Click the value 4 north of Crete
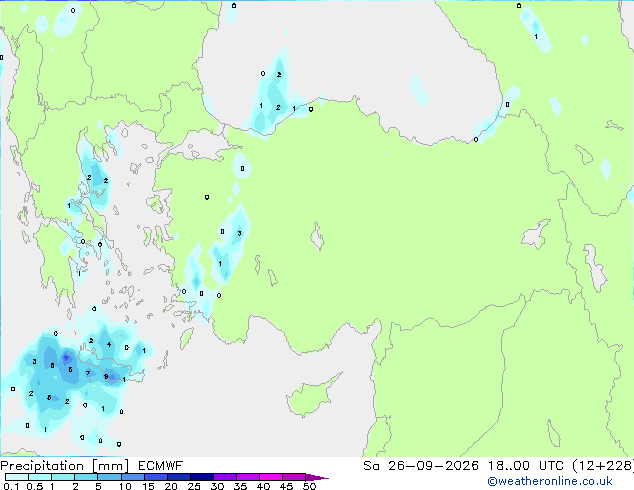Screen dimensions: 634x490 click(109, 344)
